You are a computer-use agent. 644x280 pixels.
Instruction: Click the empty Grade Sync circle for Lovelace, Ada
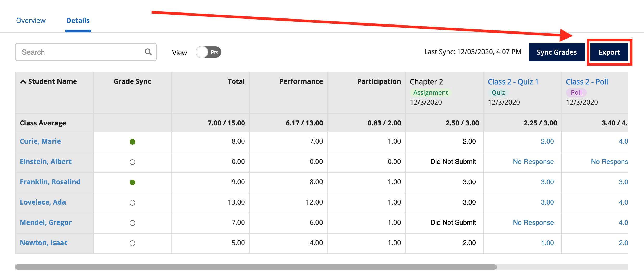(132, 202)
